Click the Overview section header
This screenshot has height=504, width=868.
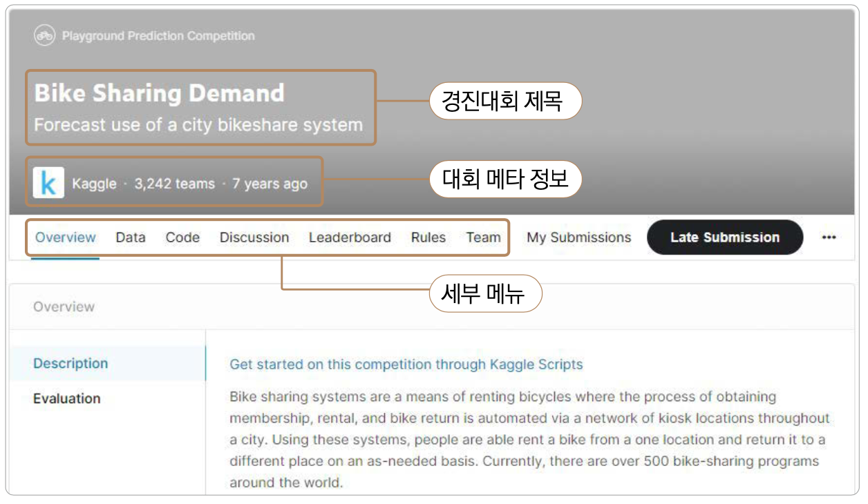pyautogui.click(x=64, y=307)
